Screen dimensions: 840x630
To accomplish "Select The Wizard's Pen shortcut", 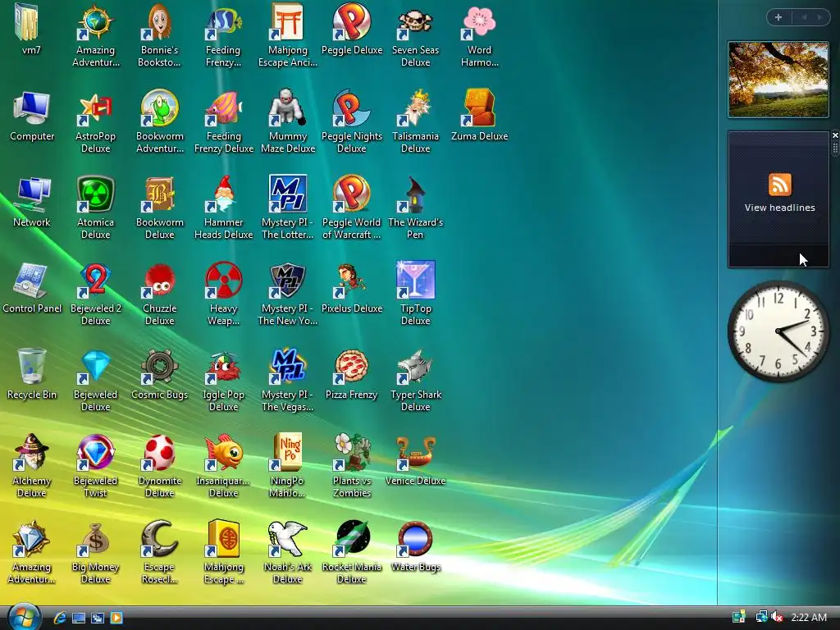I will tap(415, 208).
